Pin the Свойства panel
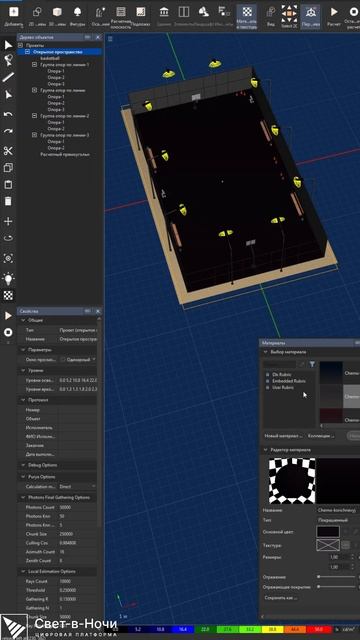The height and width of the screenshot is (640, 360). click(87, 311)
